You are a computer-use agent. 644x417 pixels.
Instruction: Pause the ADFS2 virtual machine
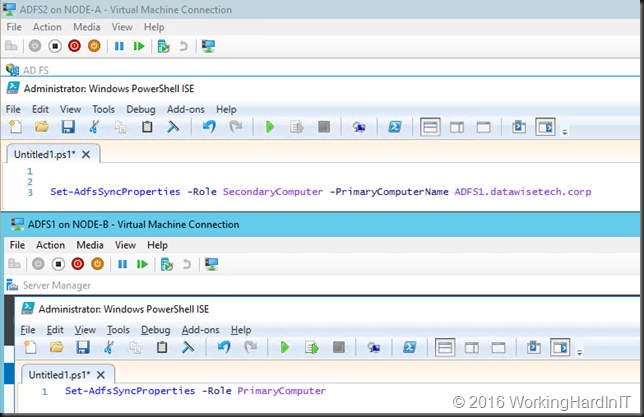tap(119, 46)
